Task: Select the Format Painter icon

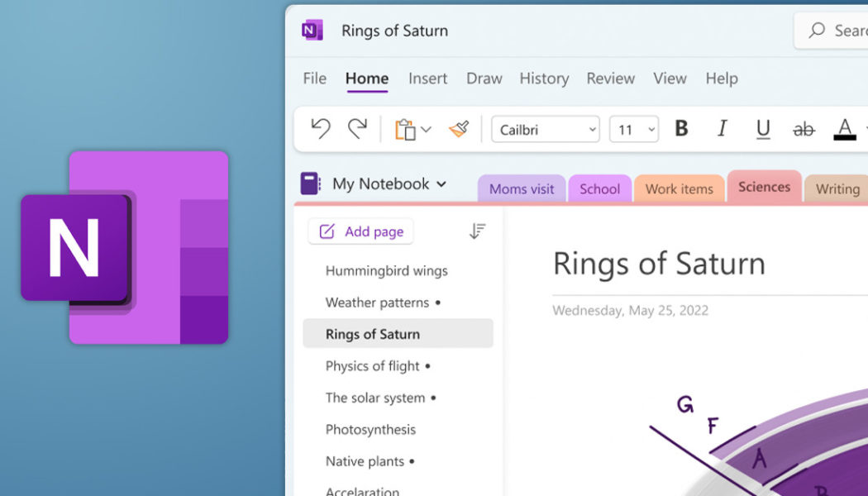Action: 459,128
